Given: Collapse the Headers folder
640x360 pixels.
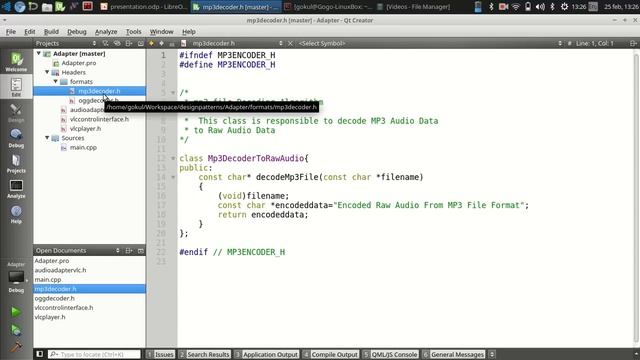Looking at the screenshot, I should click(47, 72).
